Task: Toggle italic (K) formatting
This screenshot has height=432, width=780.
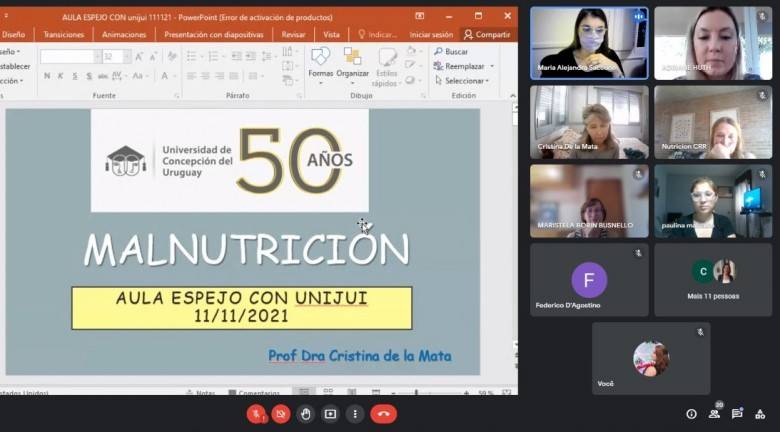Action: pos(60,76)
